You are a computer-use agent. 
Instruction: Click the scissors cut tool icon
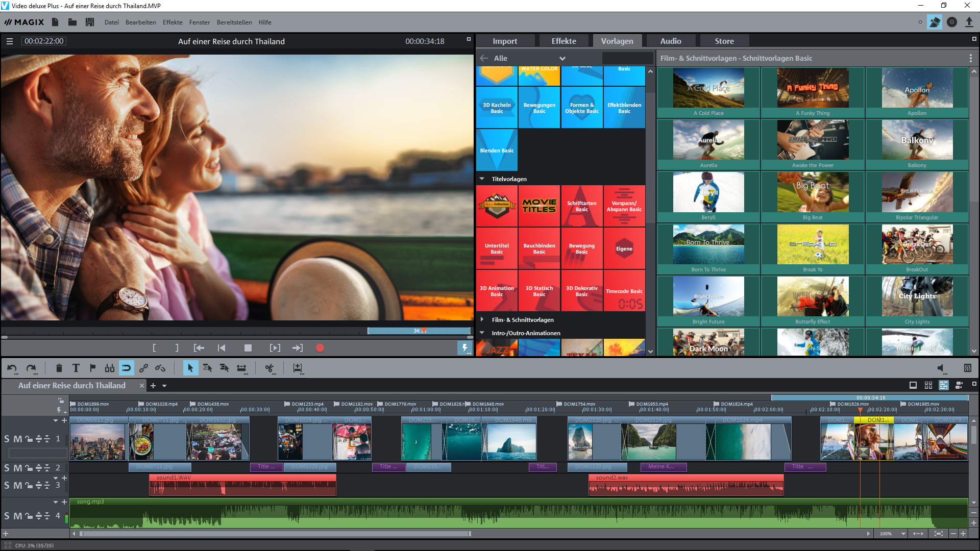tap(269, 368)
